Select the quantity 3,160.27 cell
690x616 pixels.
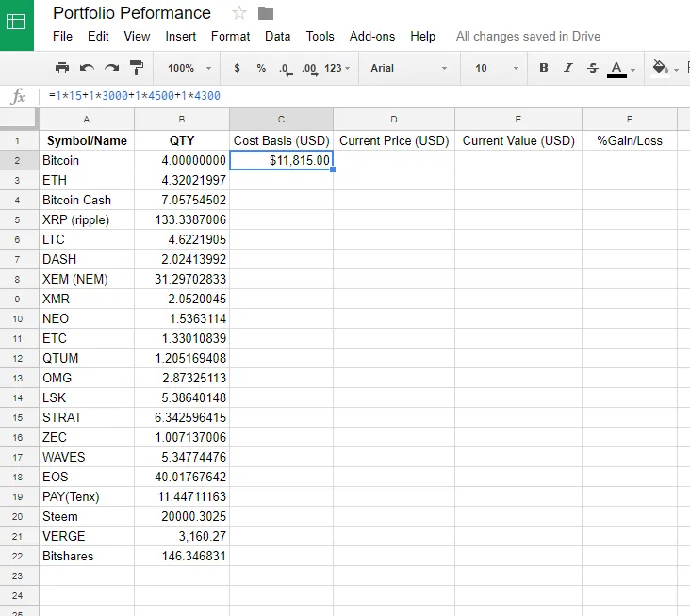pos(182,537)
